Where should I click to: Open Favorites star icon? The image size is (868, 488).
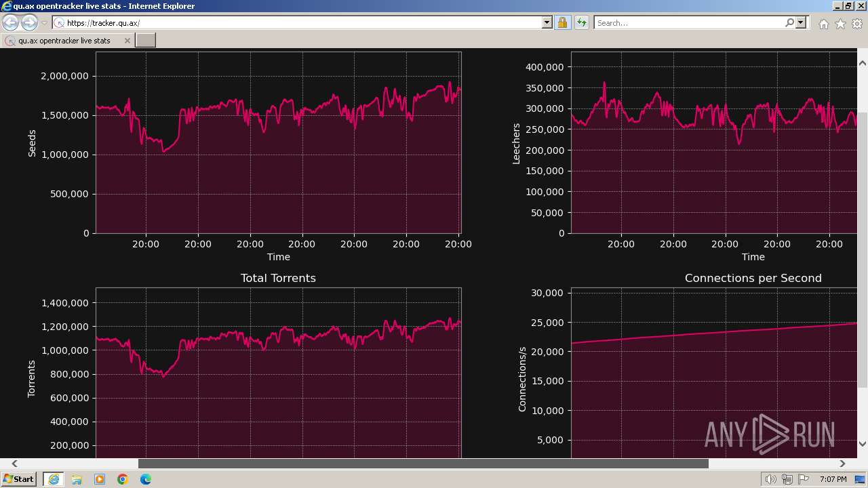pos(840,24)
